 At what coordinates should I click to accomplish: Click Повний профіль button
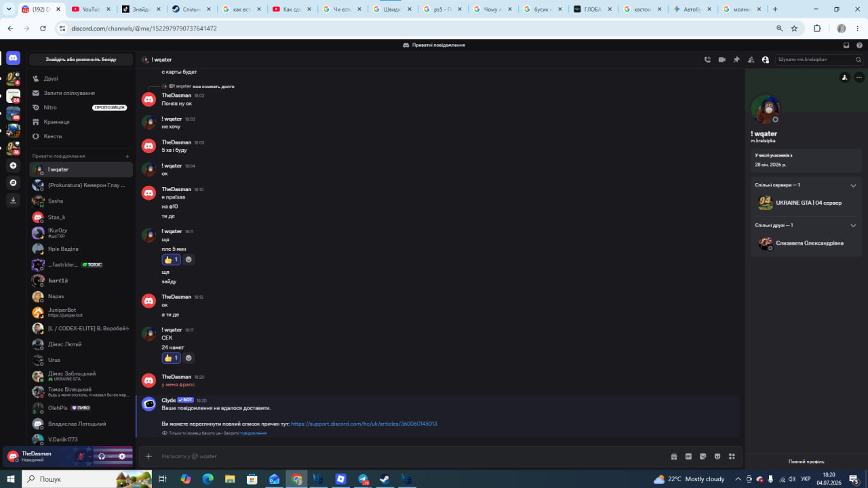(x=806, y=462)
